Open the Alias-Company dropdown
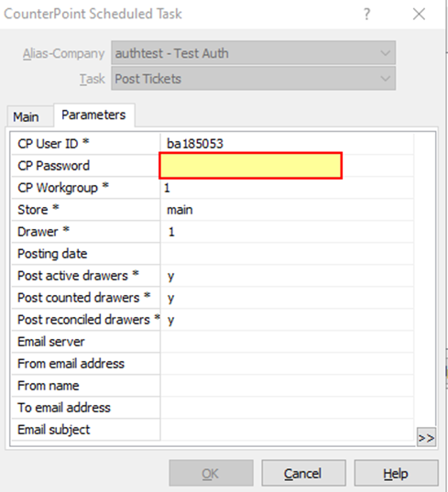 [x=253, y=53]
